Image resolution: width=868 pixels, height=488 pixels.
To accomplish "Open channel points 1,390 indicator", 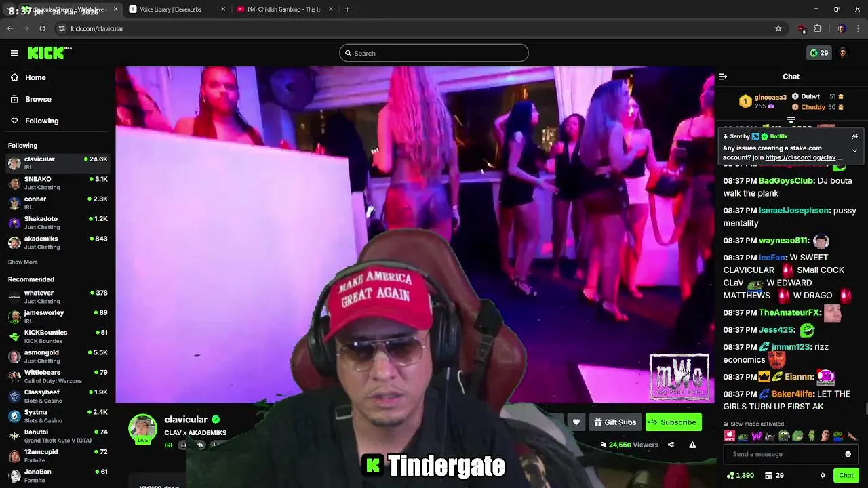I will tap(740, 475).
